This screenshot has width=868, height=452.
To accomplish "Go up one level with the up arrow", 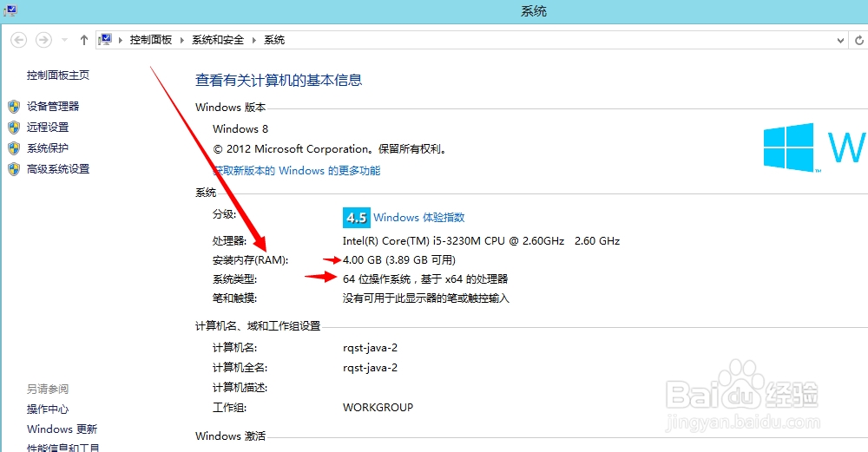I will coord(83,40).
